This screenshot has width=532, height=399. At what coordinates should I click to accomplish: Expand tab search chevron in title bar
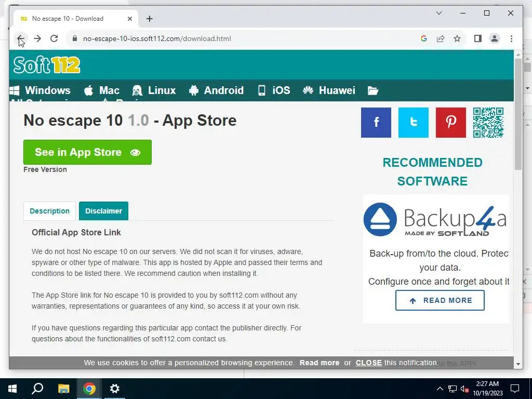tap(438, 13)
